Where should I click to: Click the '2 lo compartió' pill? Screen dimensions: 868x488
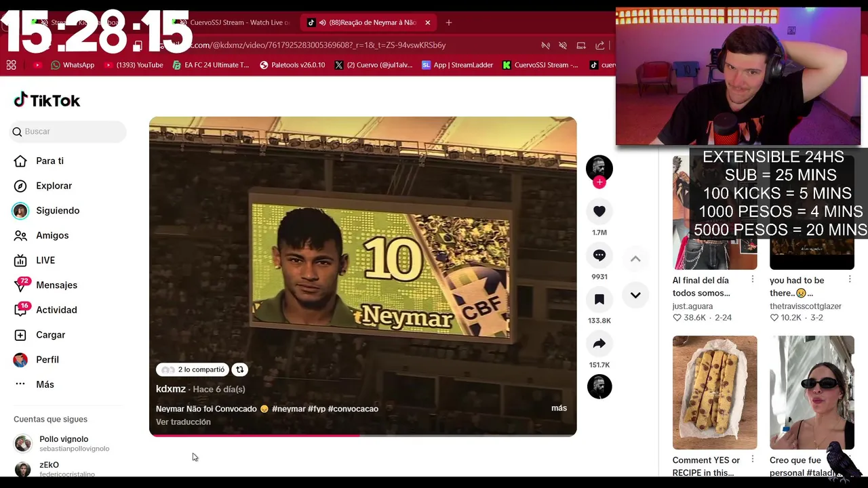coord(193,369)
